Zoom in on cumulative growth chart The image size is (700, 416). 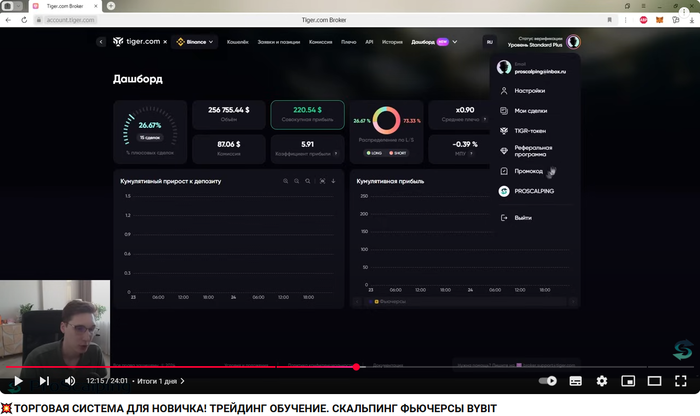[x=286, y=181]
